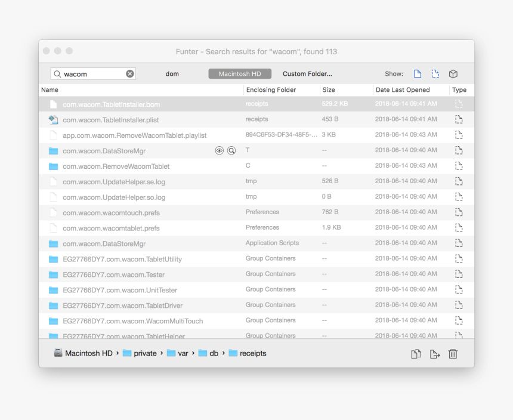Select com.wacom.wacomtablet.prefs file
The height and width of the screenshot is (420, 513).
coord(256,228)
